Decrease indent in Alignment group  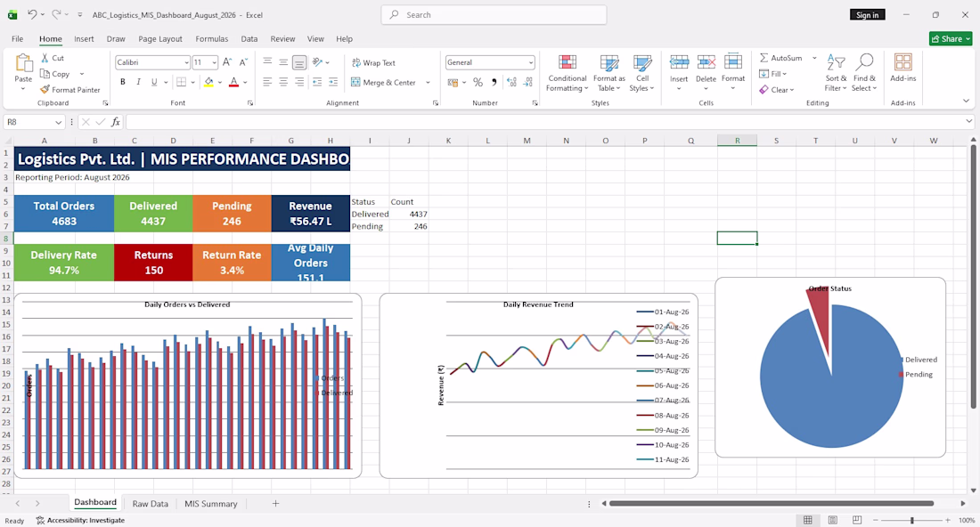pos(317,82)
